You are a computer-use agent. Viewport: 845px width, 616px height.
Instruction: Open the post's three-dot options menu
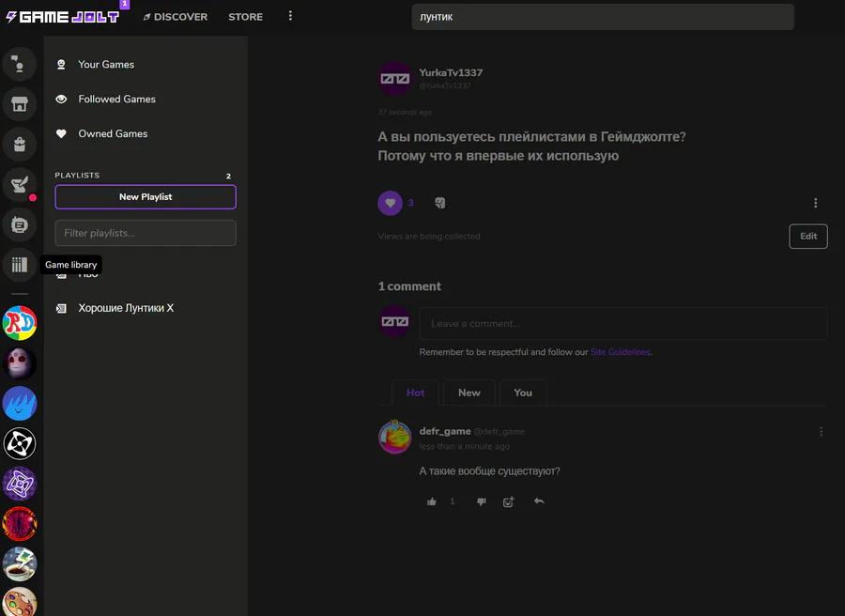pyautogui.click(x=815, y=203)
